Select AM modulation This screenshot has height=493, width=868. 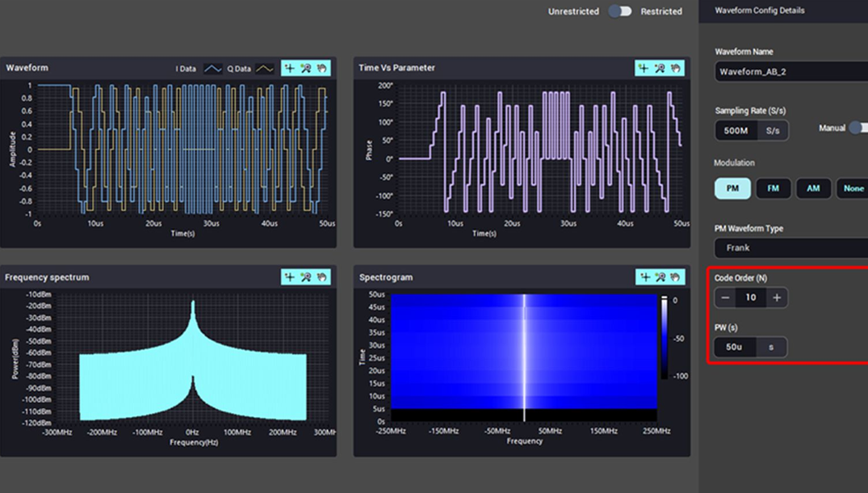point(813,188)
